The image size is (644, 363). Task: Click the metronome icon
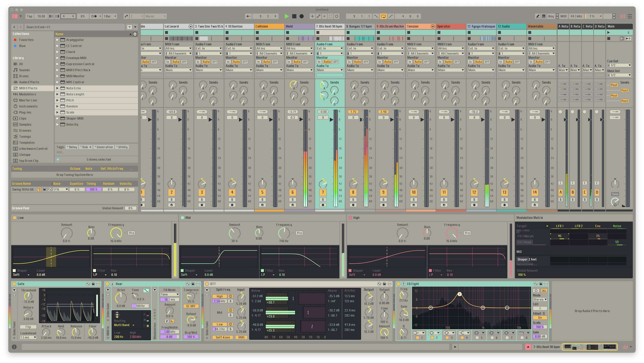pos(94,16)
